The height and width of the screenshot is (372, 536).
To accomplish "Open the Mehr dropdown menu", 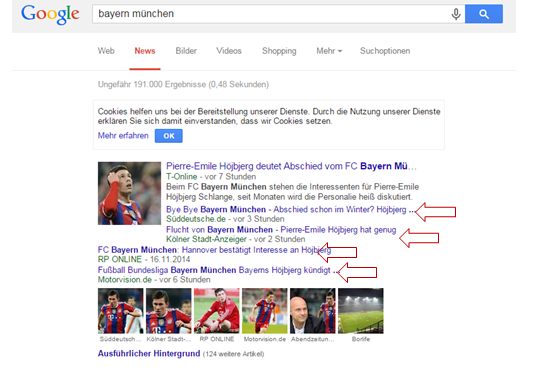I will click(329, 51).
